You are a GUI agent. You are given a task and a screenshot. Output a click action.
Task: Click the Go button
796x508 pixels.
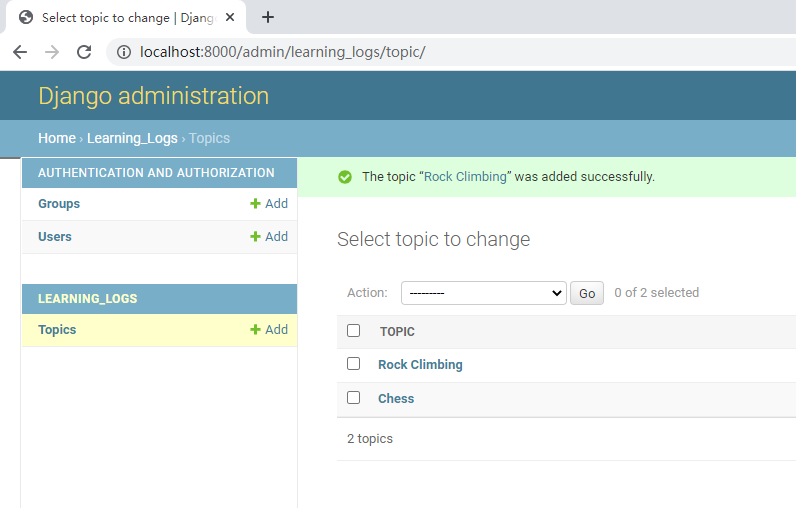pyautogui.click(x=587, y=293)
